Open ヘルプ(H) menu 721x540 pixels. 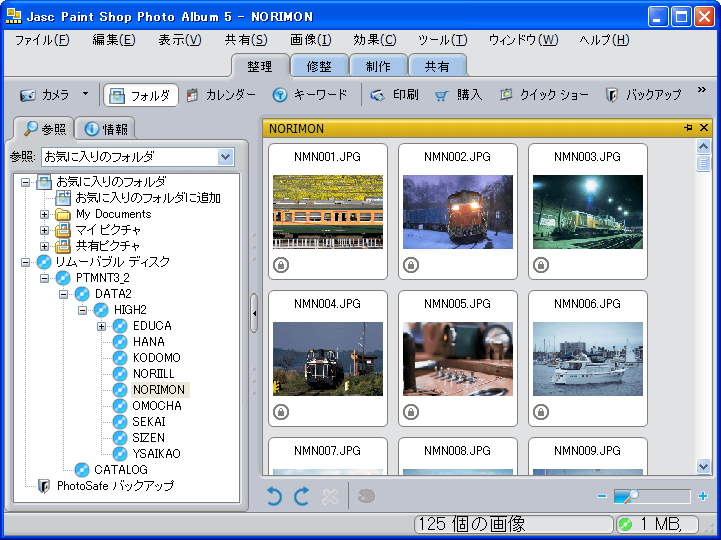coord(604,40)
